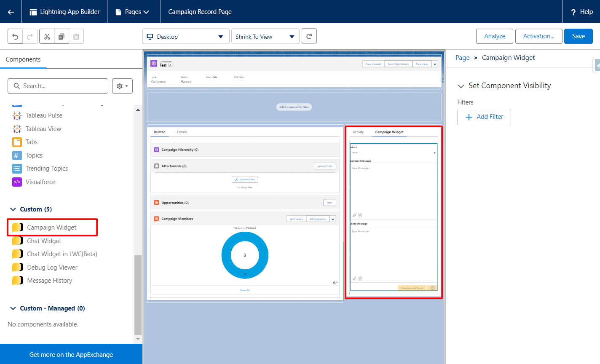Copy the selected component
This screenshot has width=600, height=364.
(x=62, y=37)
